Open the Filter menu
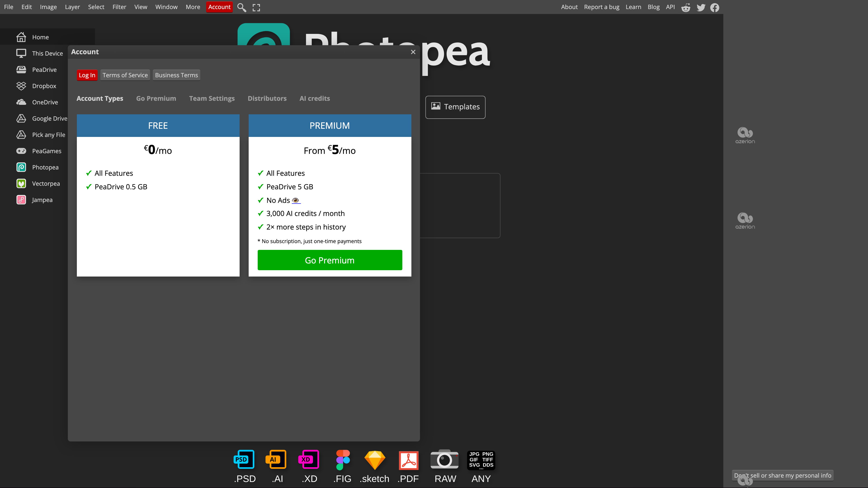868x488 pixels. coord(119,7)
